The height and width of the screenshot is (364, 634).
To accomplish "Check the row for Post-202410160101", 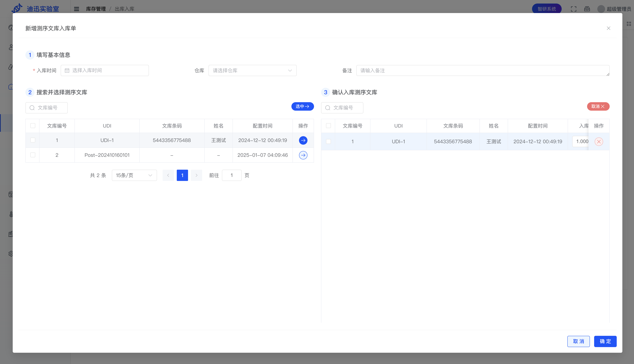I will coord(33,155).
